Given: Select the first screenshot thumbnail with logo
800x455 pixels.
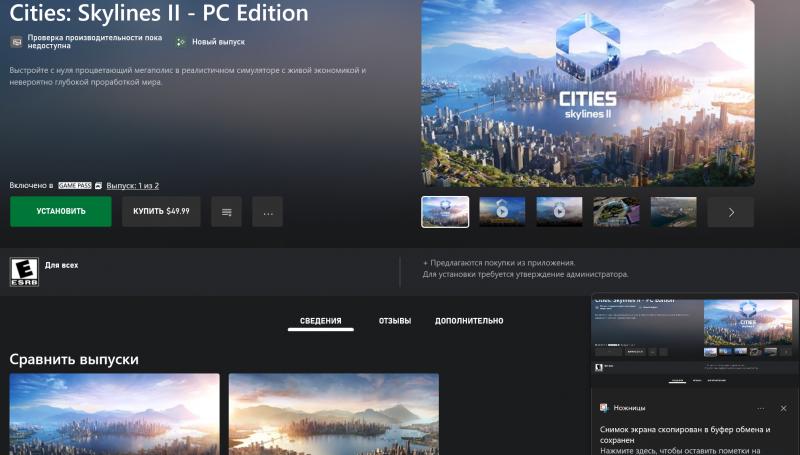Looking at the screenshot, I should [445, 211].
